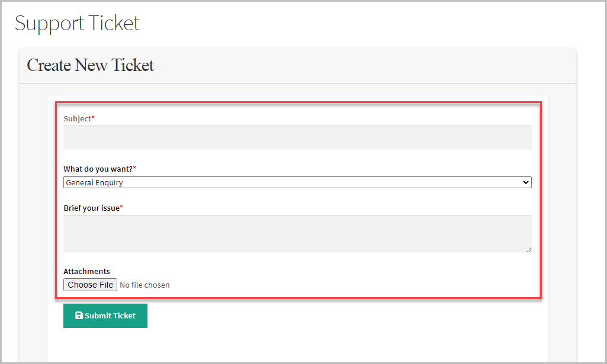
Task: Click the "What do you want?" label
Action: click(97, 169)
